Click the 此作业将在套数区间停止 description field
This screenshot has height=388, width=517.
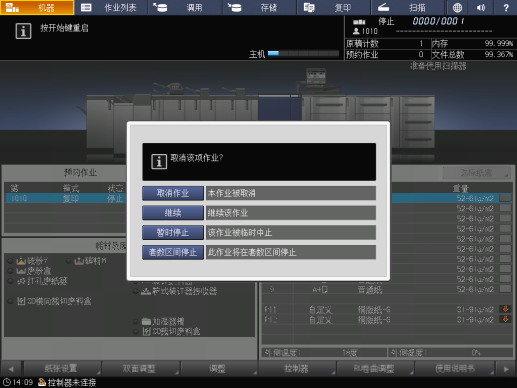click(x=291, y=252)
